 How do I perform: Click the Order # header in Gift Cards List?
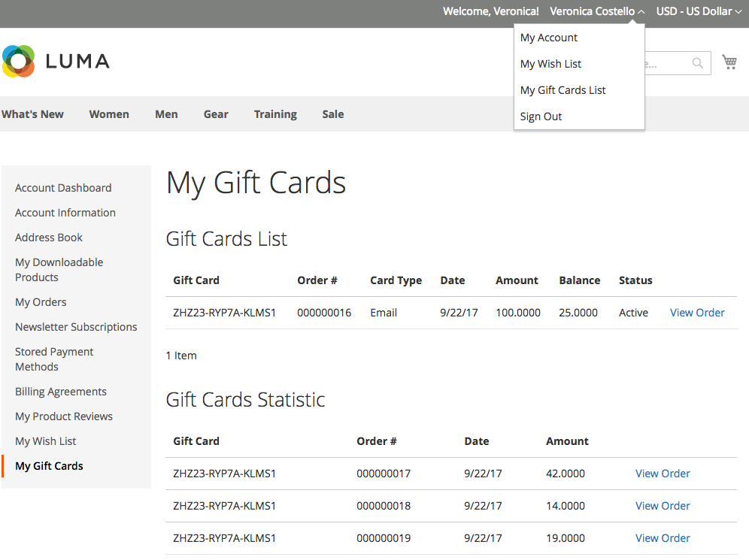click(317, 280)
